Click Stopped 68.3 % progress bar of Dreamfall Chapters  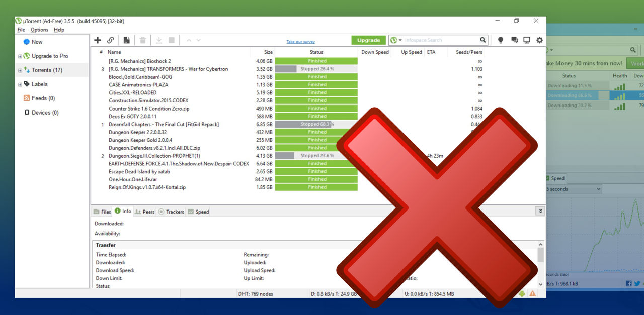coord(316,124)
